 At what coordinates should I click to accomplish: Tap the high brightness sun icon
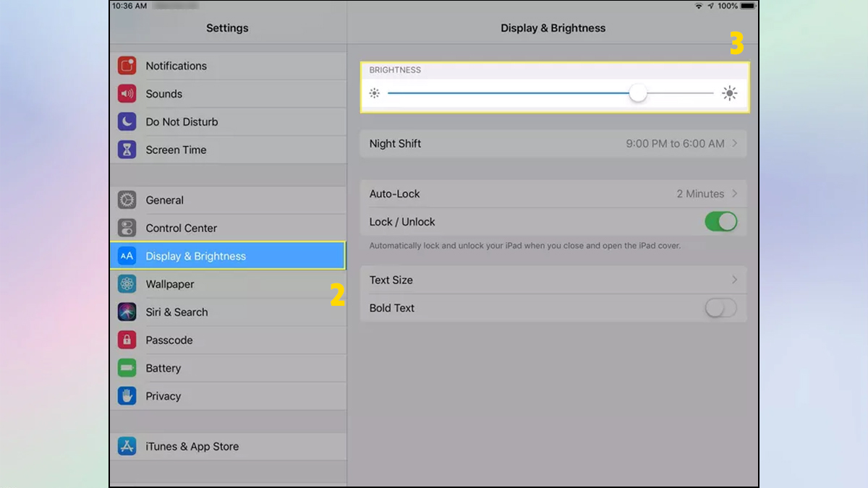(x=729, y=93)
